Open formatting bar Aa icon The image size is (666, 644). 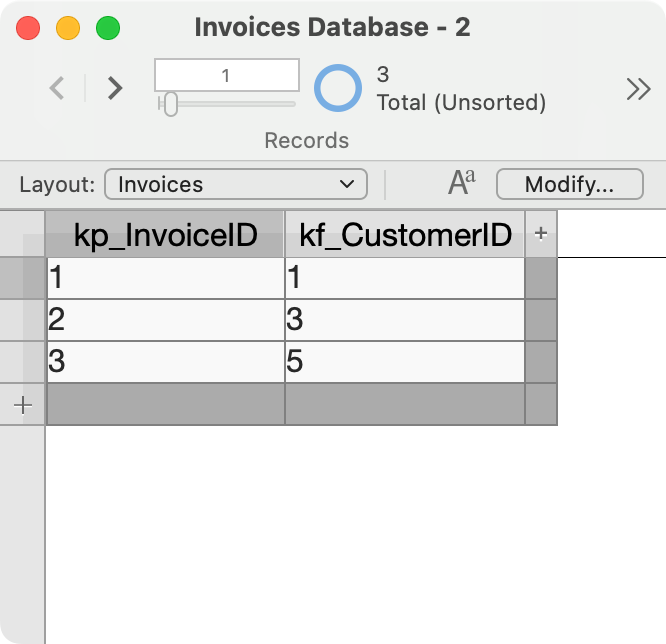(x=462, y=183)
